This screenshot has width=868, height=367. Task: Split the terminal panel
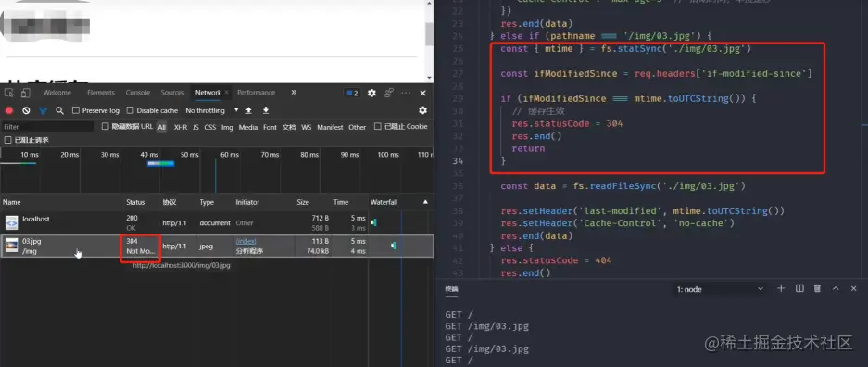coord(799,288)
